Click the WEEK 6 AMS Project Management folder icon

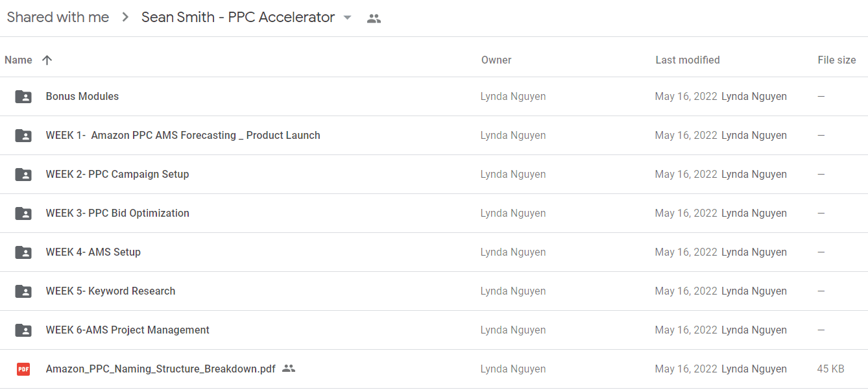[x=23, y=330]
